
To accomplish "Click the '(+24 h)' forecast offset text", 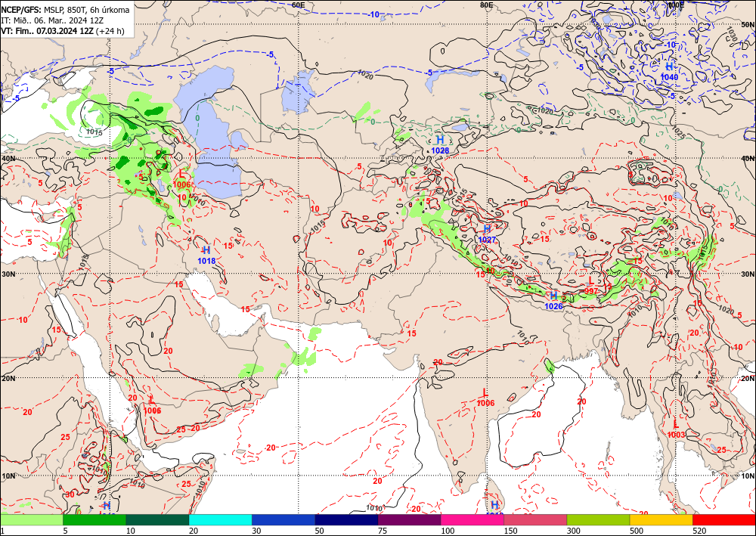I will point(110,31).
